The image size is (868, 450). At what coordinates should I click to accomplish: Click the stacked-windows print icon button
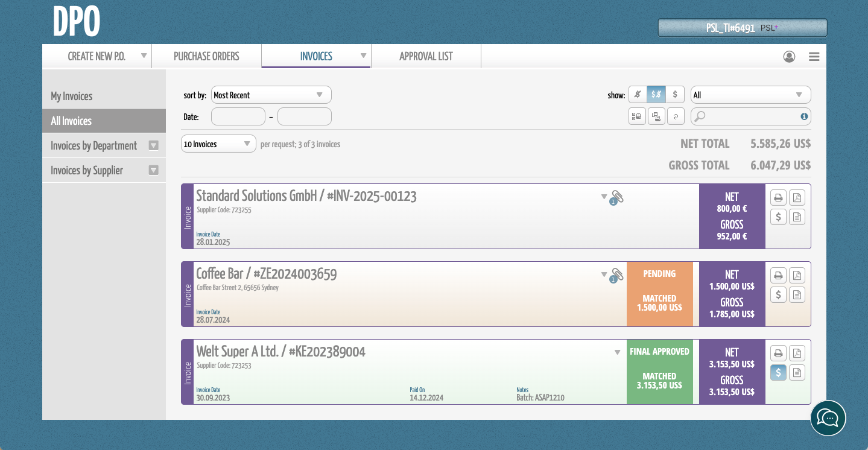pyautogui.click(x=656, y=116)
